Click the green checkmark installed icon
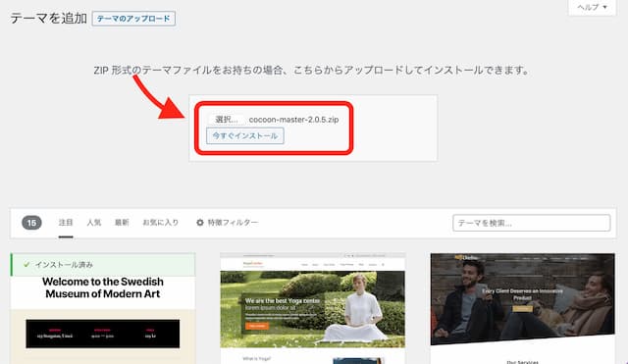The image size is (628, 364). point(26,265)
